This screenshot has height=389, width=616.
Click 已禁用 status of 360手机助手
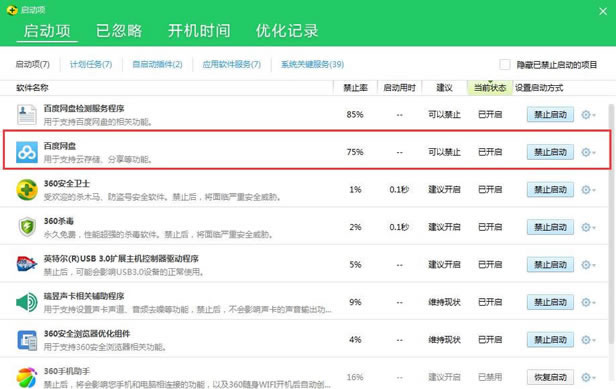[x=490, y=377]
